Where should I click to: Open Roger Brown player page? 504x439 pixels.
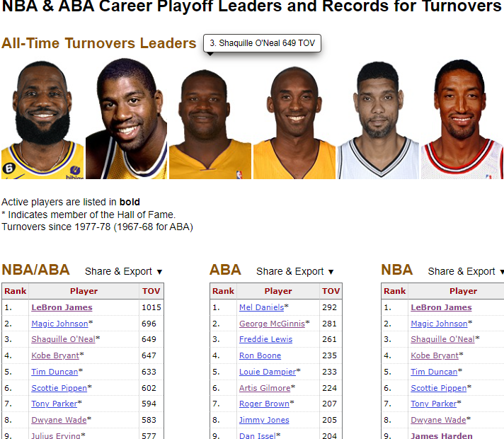(264, 404)
